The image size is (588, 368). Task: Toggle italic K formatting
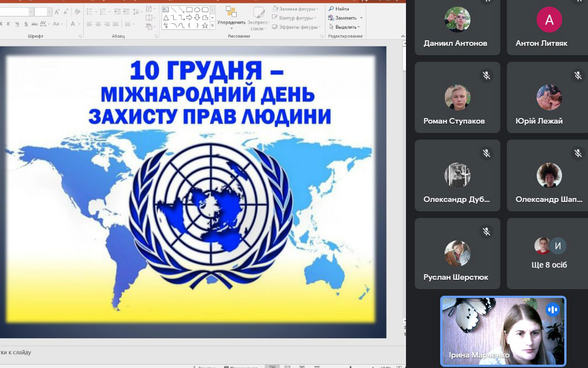pos(8,24)
